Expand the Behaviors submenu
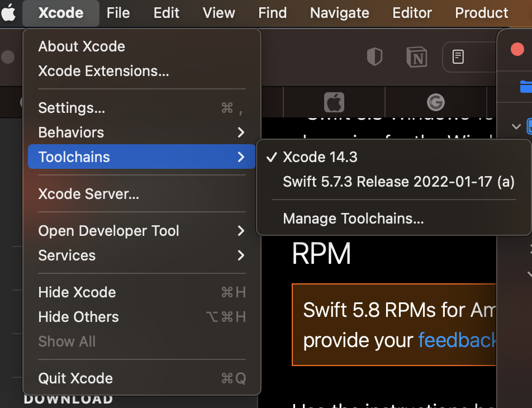This screenshot has width=532, height=408. 142,132
